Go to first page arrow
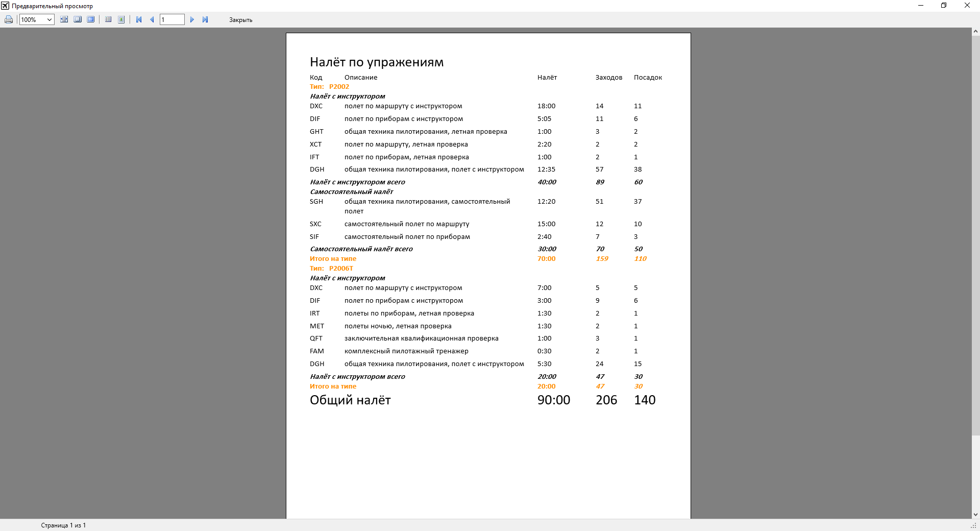The width and height of the screenshot is (980, 531). [x=139, y=19]
